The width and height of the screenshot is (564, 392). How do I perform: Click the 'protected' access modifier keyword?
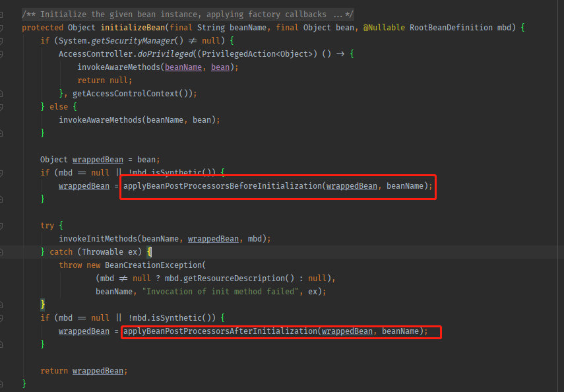pyautogui.click(x=42, y=28)
